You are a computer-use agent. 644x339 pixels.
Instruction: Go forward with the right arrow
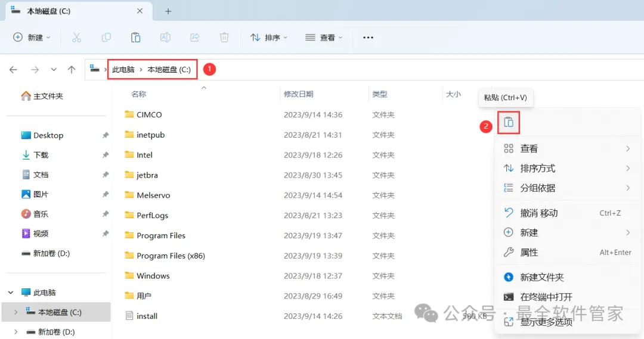coord(35,70)
